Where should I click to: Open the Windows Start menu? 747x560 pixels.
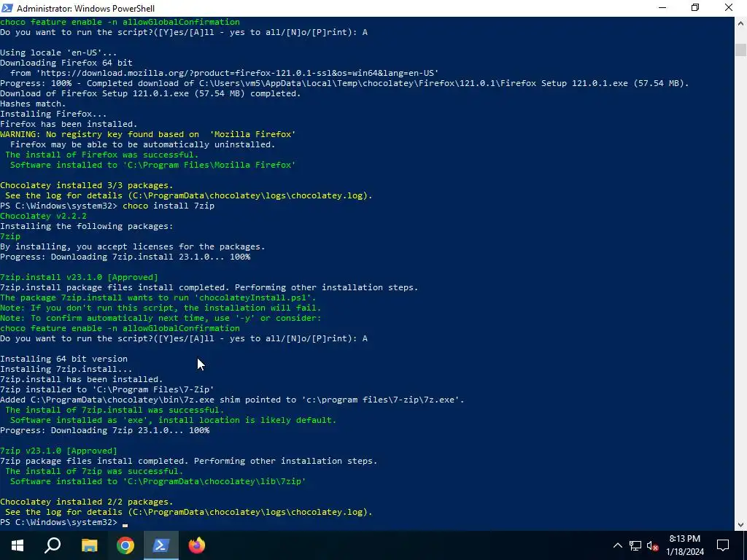pyautogui.click(x=18, y=545)
